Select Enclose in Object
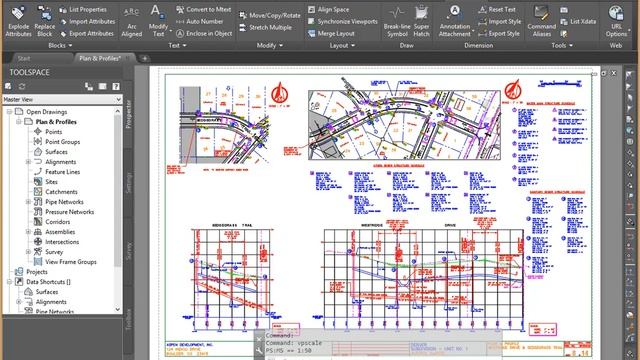This screenshot has width=640, height=360. point(204,33)
